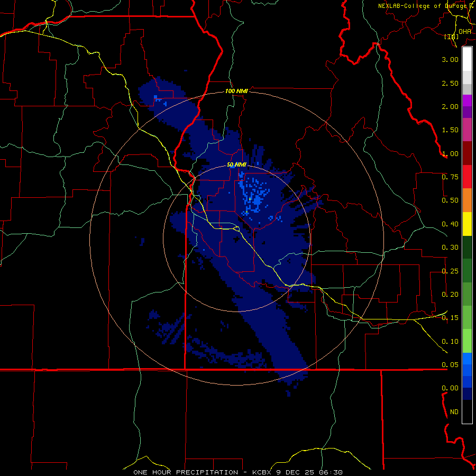Image resolution: width=476 pixels, height=476 pixels.
Task: Select the darkest green swatch on the color scale
Action: point(467,248)
